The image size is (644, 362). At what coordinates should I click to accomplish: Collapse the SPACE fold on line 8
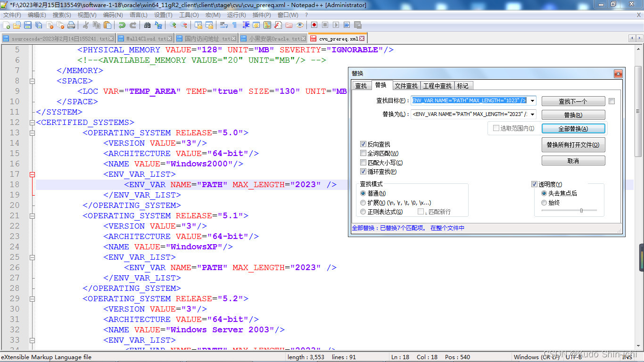(x=32, y=81)
